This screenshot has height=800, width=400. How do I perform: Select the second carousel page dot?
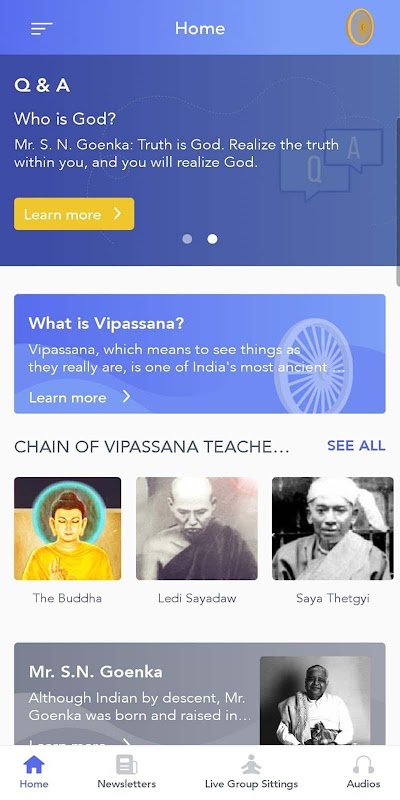coord(212,239)
